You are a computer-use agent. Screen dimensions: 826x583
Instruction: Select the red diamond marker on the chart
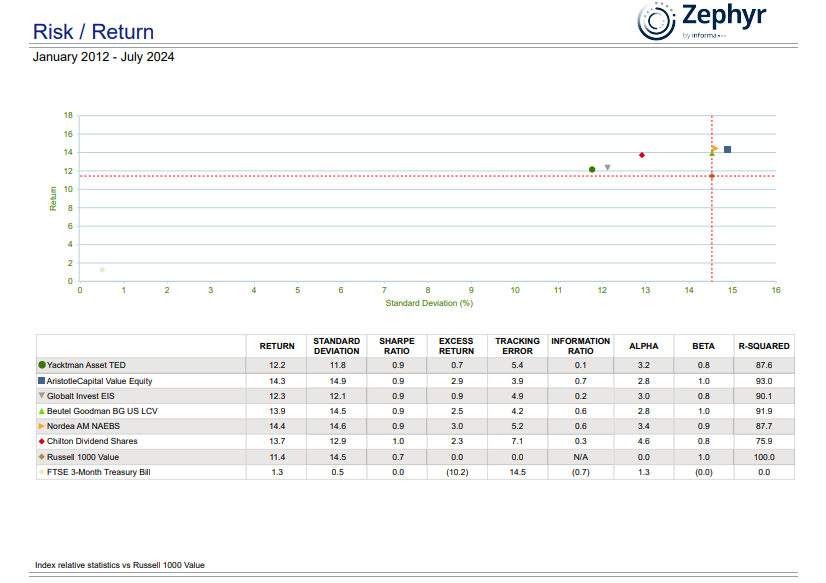pyautogui.click(x=641, y=155)
